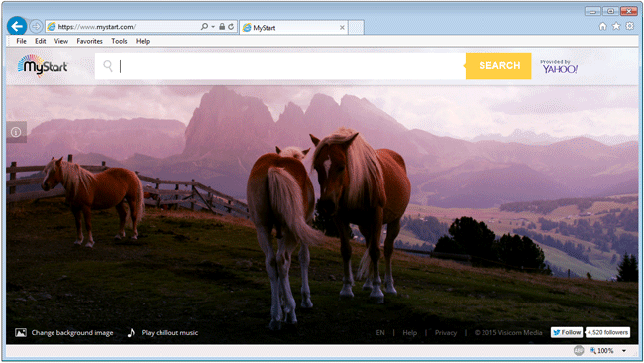Select the MyStart browser tab
The height and width of the screenshot is (363, 644).
(x=293, y=28)
